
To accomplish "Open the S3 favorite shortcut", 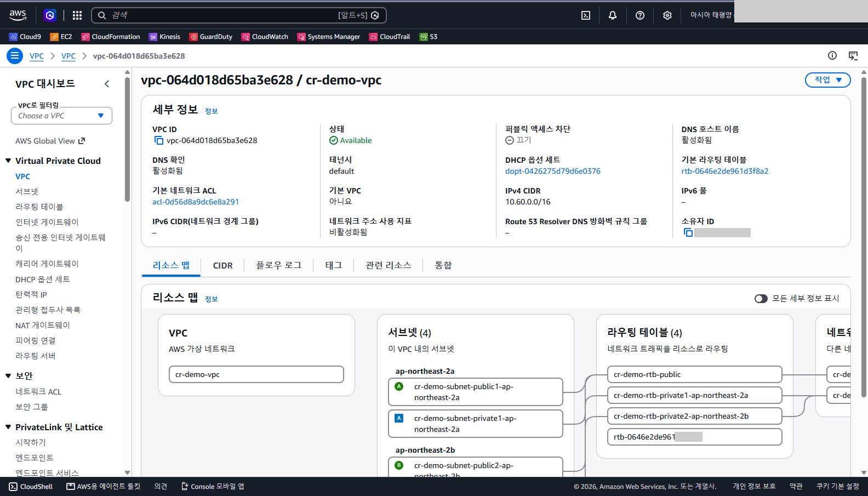I will [429, 37].
